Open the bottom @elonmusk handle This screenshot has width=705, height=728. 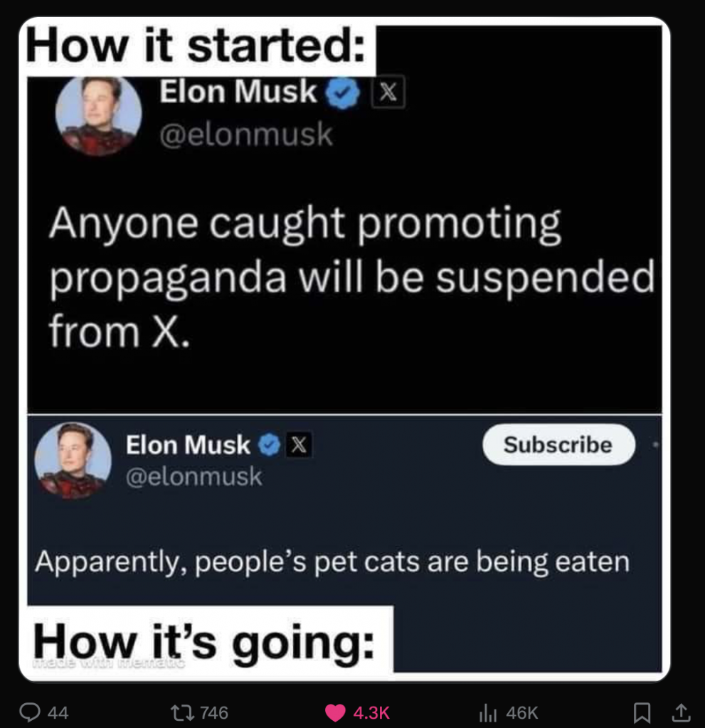pos(194,477)
